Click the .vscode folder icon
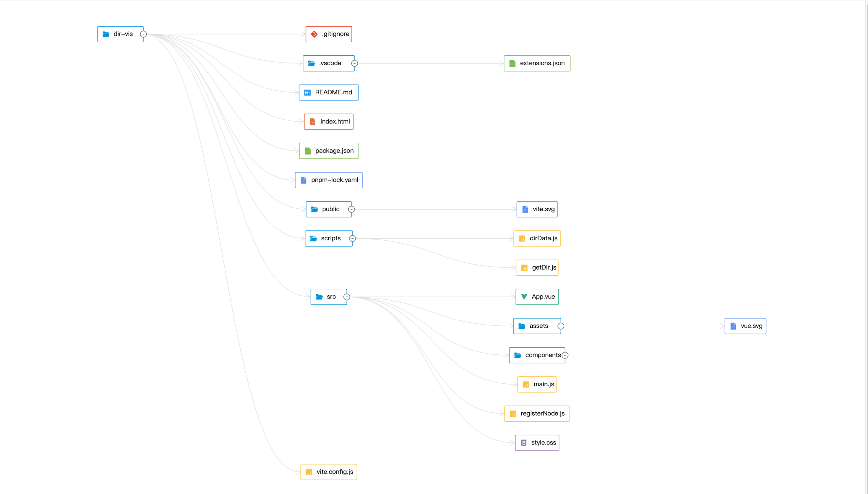Image resolution: width=868 pixels, height=494 pixels. click(311, 63)
